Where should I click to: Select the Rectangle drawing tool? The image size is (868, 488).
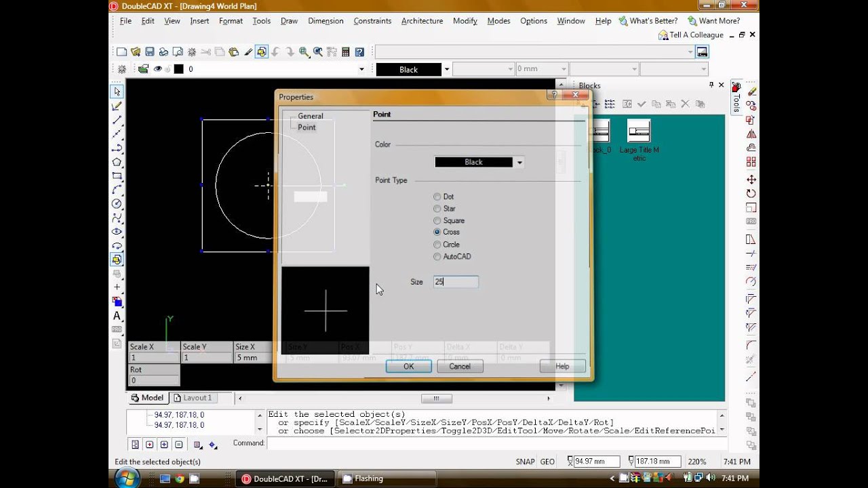pos(117,176)
